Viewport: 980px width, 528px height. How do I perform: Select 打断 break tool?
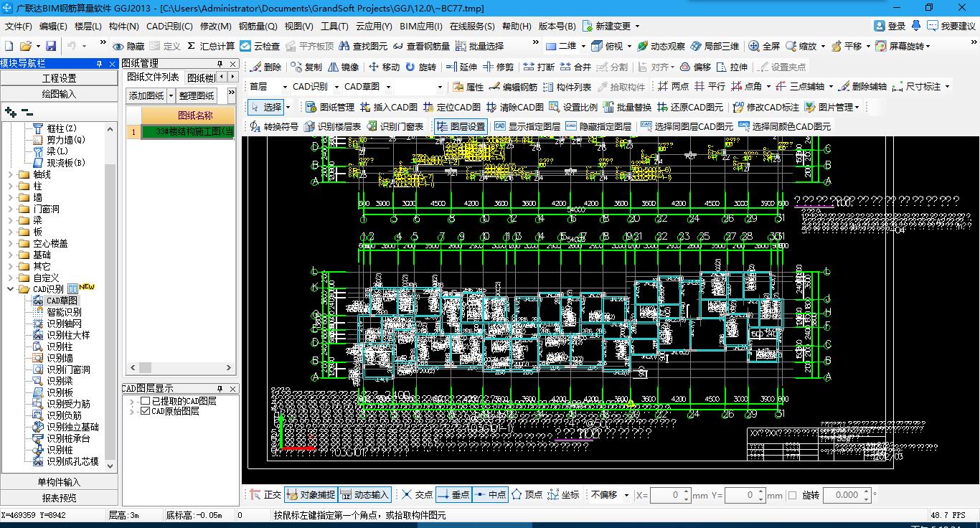coord(539,67)
